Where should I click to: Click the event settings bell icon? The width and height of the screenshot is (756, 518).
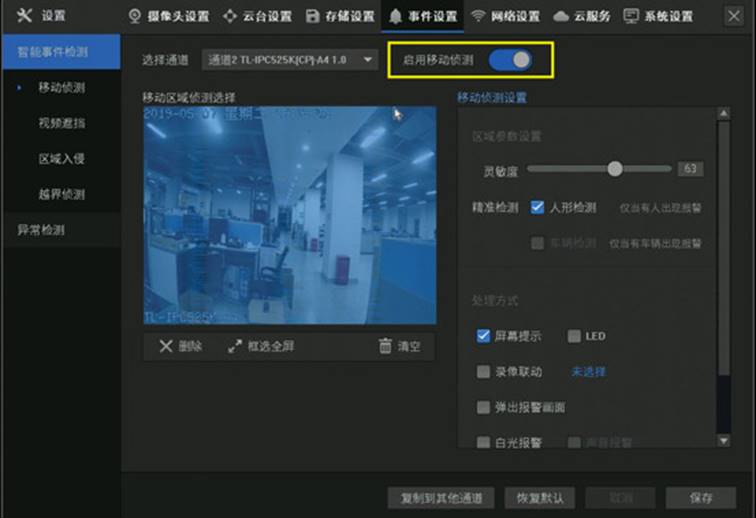(396, 16)
